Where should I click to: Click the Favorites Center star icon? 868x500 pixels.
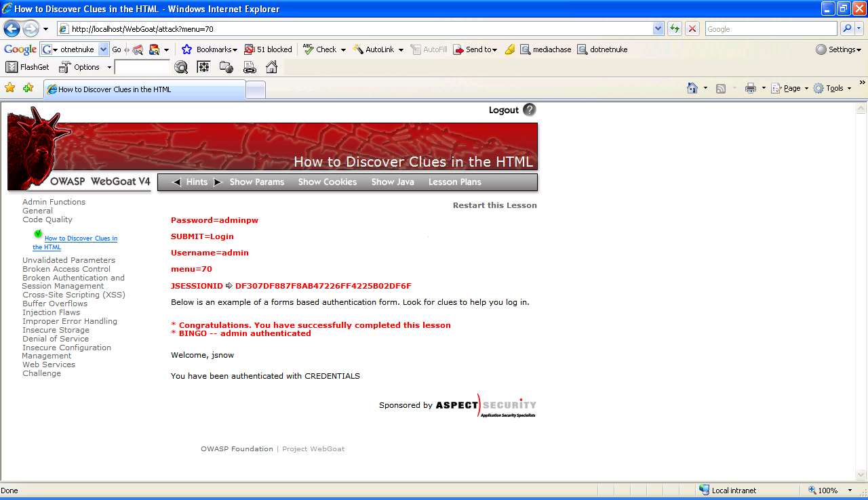pyautogui.click(x=10, y=88)
